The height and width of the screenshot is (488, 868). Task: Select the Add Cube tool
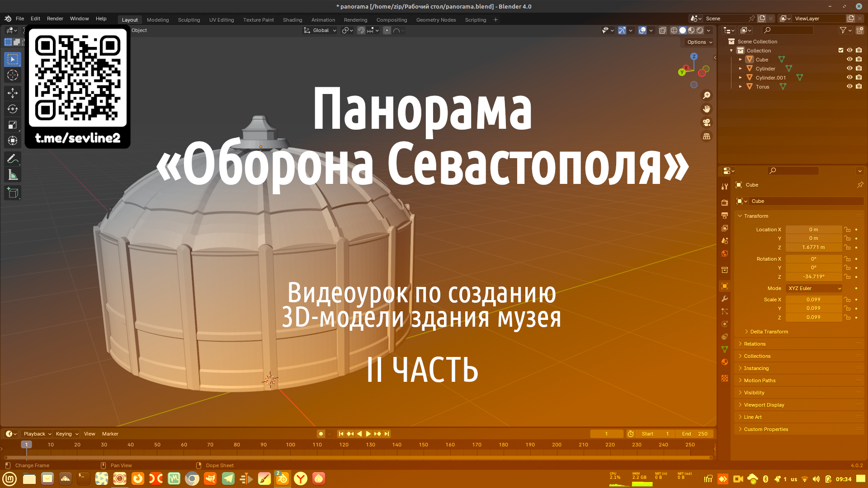pos(13,193)
